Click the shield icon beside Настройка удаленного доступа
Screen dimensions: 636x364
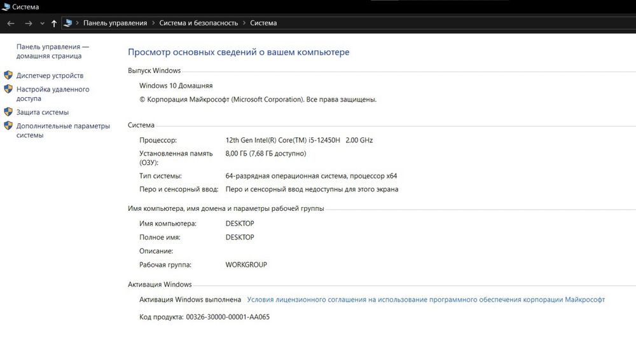(8, 90)
